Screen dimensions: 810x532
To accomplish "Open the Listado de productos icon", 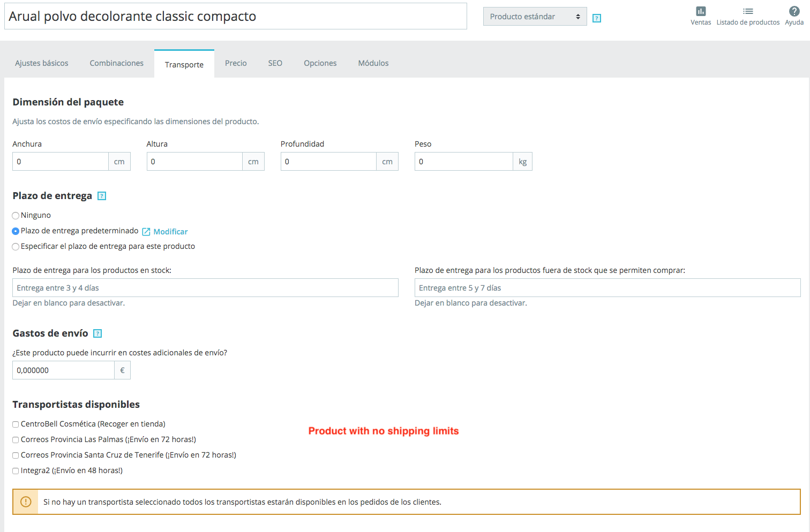I will tap(748, 11).
